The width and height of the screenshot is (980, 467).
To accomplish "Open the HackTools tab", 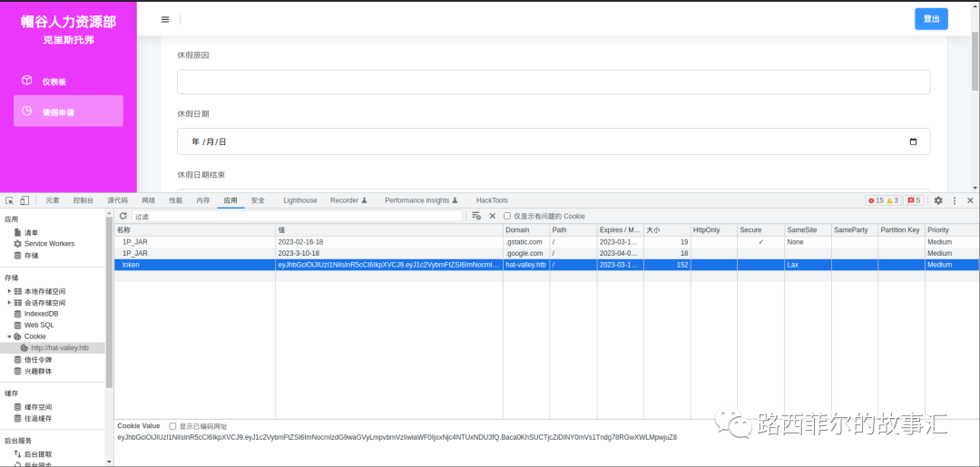I will click(492, 200).
